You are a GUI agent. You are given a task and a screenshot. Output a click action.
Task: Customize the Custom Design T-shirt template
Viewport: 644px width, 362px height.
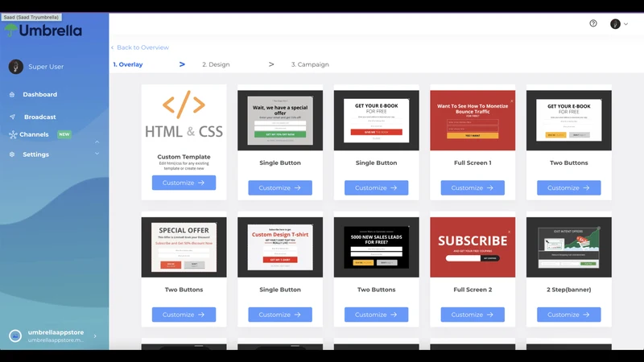click(280, 315)
